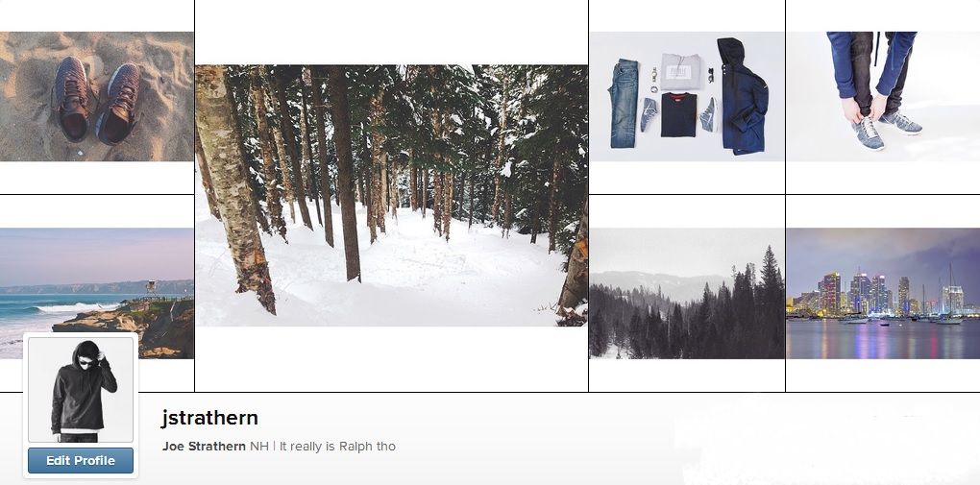980x485 pixels.
Task: Click the blue jeans in outfit photo
Action: coord(624,103)
